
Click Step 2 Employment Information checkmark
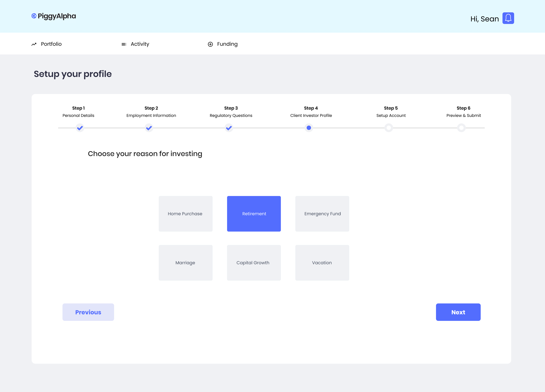(x=149, y=128)
